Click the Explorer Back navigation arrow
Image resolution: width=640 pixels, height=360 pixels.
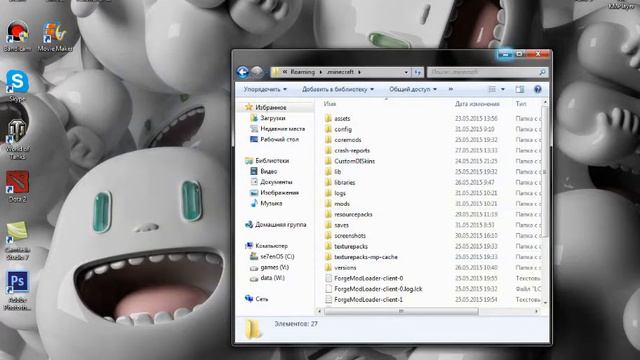click(x=242, y=72)
